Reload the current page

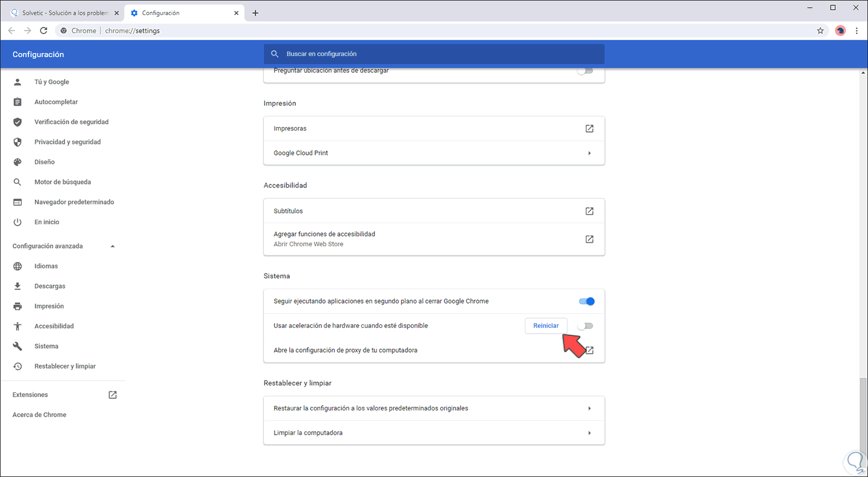43,31
